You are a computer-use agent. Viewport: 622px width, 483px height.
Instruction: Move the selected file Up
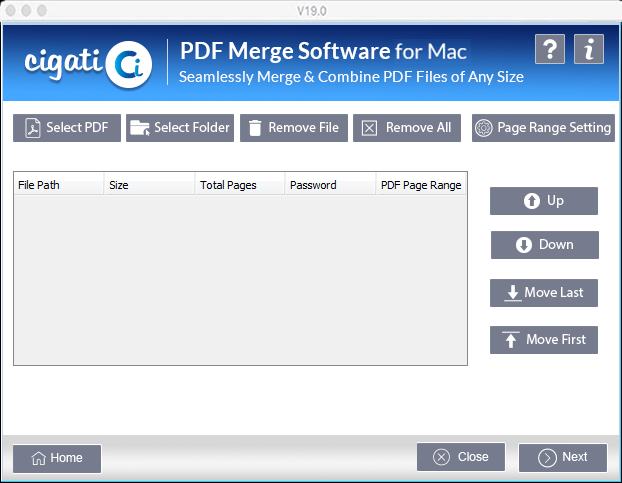(543, 201)
